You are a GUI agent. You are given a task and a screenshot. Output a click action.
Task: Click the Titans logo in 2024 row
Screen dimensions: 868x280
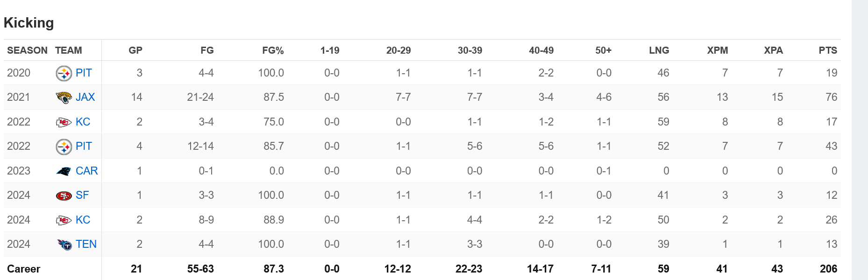tap(64, 245)
